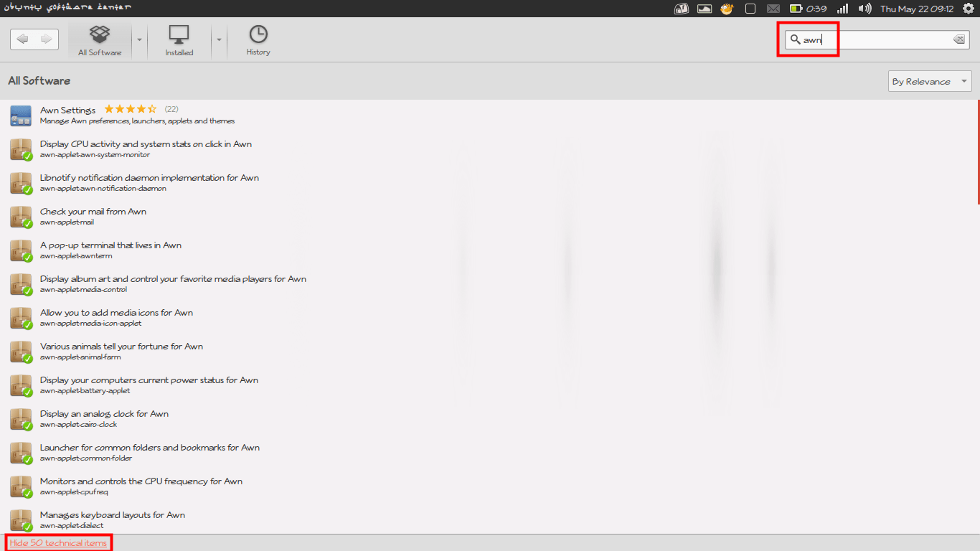Open the All Software section
980x551 pixels.
(100, 40)
